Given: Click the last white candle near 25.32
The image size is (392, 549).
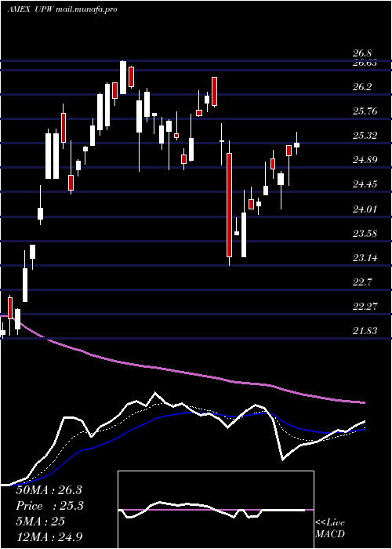Looking at the screenshot, I should coord(297,144).
